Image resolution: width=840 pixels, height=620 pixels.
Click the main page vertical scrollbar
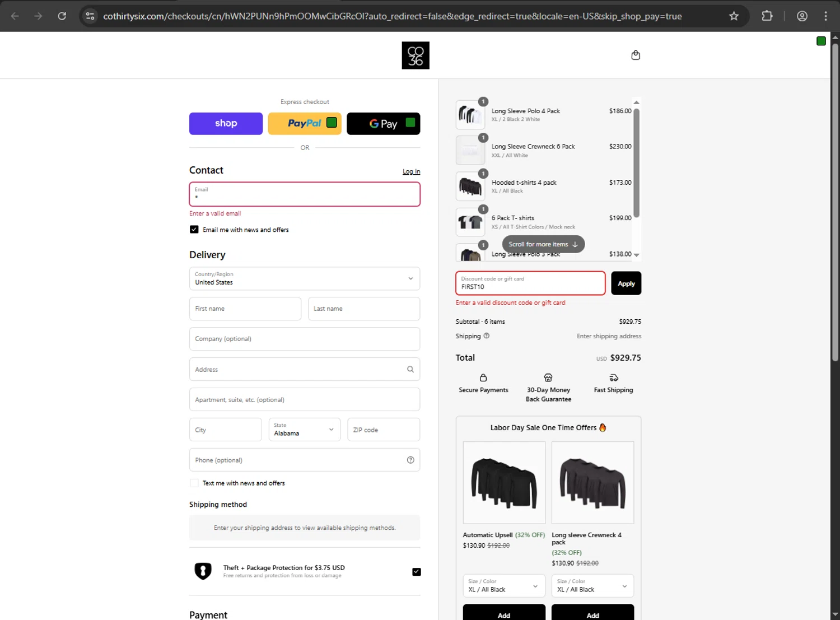(x=835, y=202)
